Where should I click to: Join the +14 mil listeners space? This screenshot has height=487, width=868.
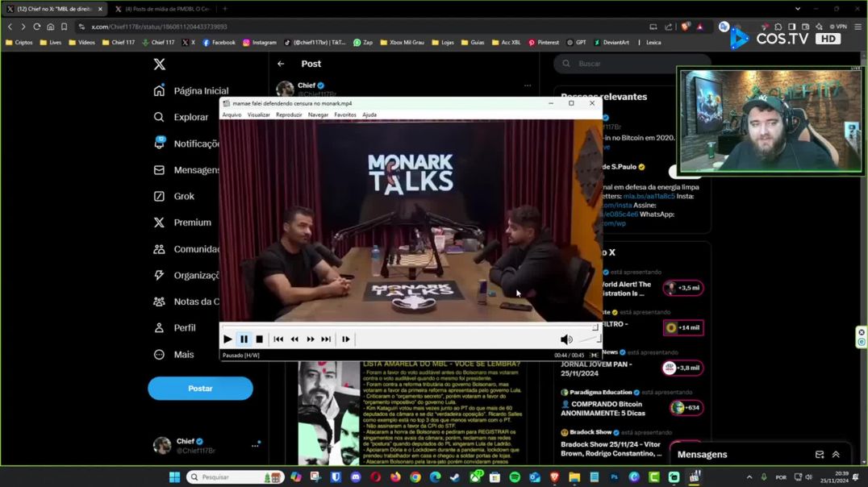tap(683, 327)
